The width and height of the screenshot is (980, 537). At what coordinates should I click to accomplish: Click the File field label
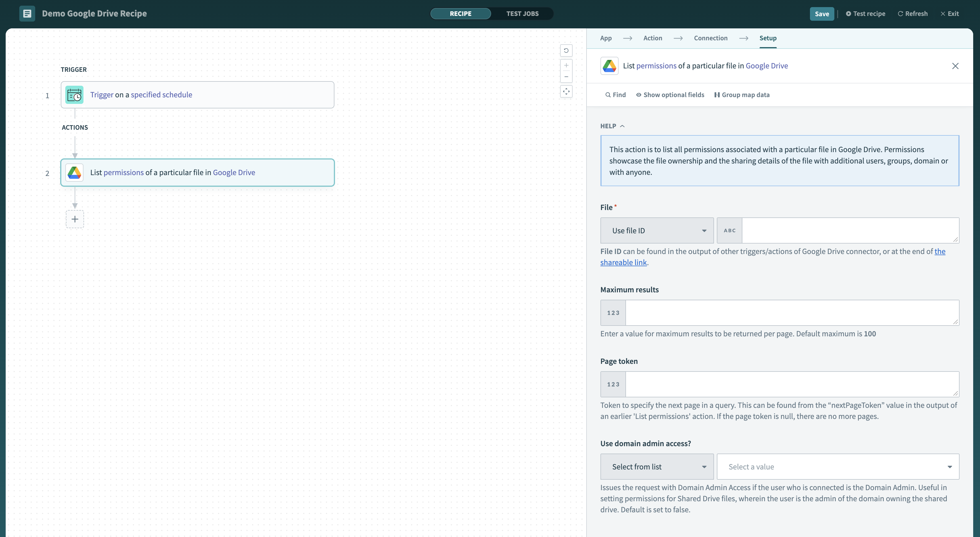click(x=606, y=207)
